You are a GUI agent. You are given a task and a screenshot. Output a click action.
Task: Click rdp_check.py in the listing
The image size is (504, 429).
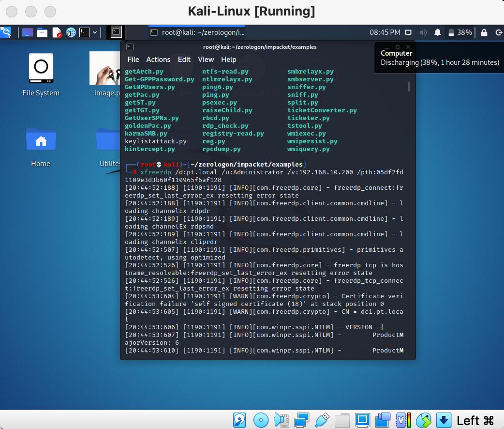[x=225, y=126]
